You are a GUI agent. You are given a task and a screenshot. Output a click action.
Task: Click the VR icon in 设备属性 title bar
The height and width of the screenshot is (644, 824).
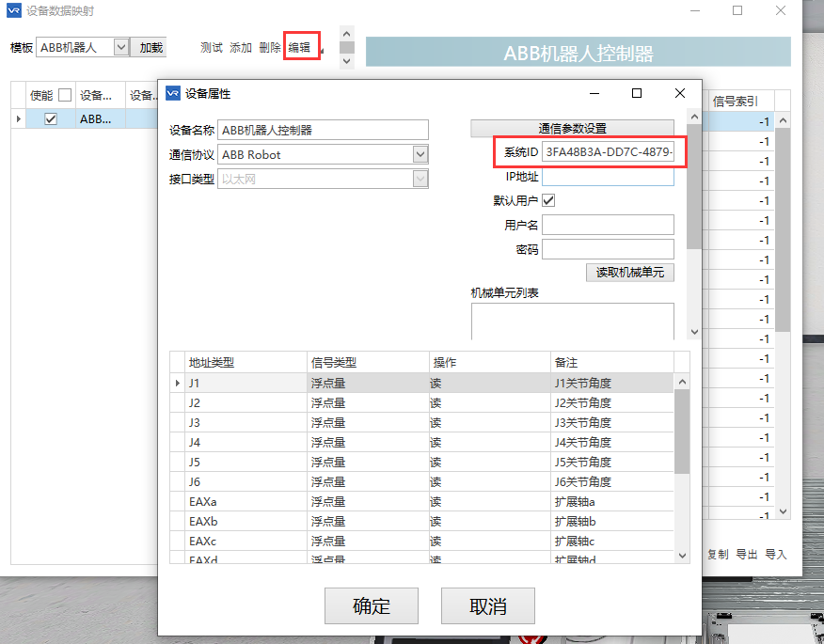point(173,93)
